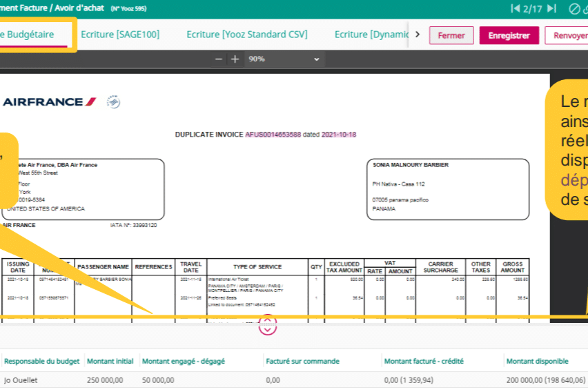
Task: Zoom out the PDF viewer
Action: 219,59
